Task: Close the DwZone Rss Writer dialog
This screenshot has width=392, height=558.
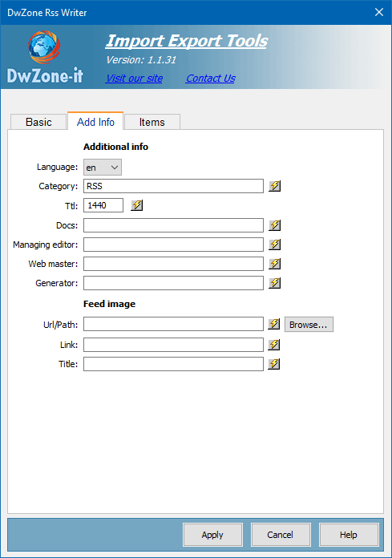Action: [x=379, y=12]
